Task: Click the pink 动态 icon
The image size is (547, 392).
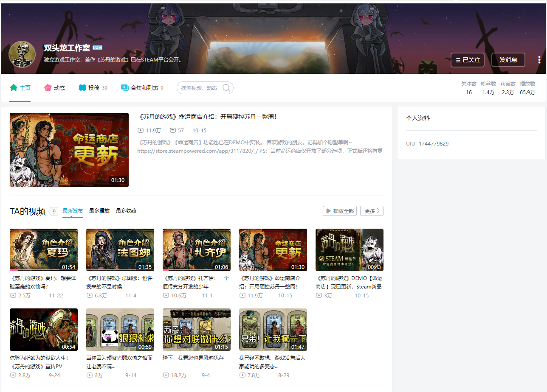Action: (48, 88)
